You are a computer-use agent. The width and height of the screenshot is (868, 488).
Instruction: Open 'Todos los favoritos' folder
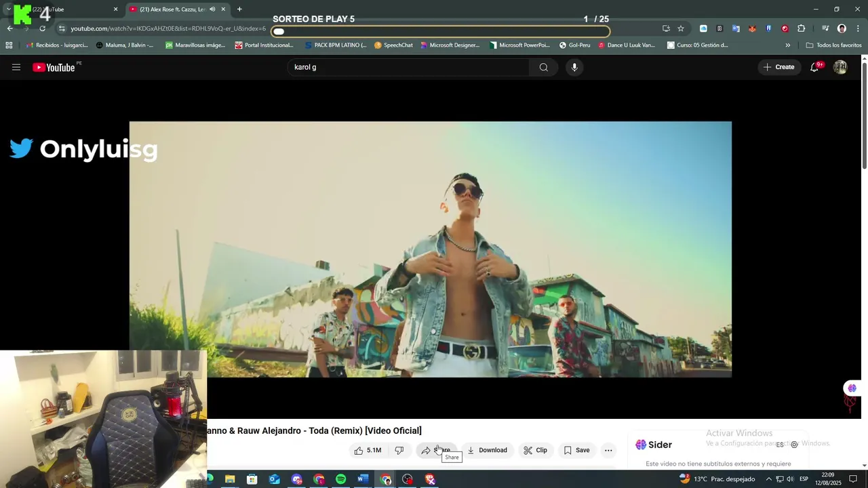click(x=833, y=45)
